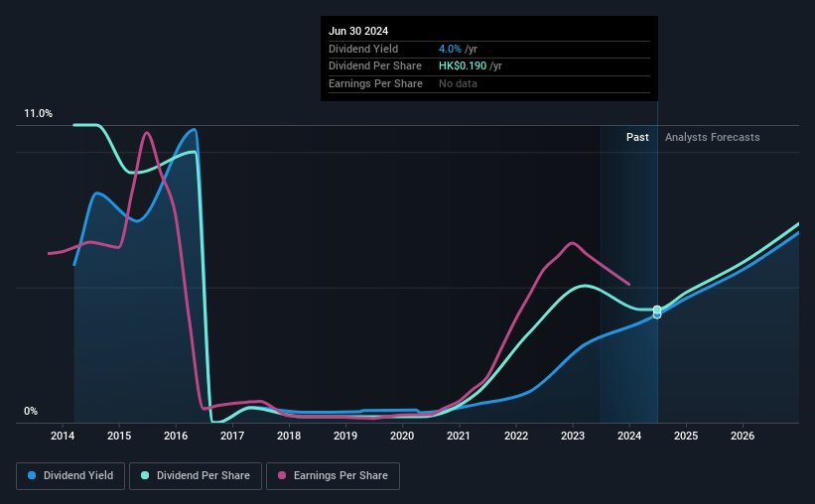Click the 2025 x-axis label
This screenshot has width=815, height=504.
tap(686, 436)
